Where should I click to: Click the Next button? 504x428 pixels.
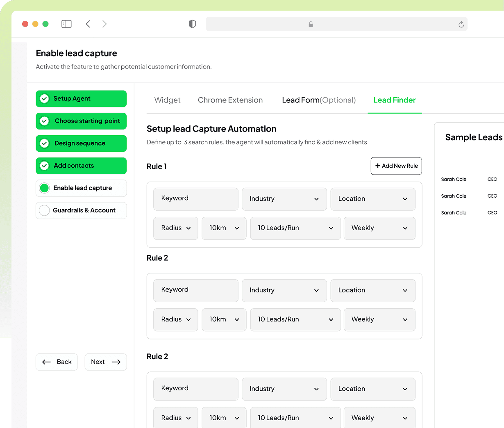(105, 362)
